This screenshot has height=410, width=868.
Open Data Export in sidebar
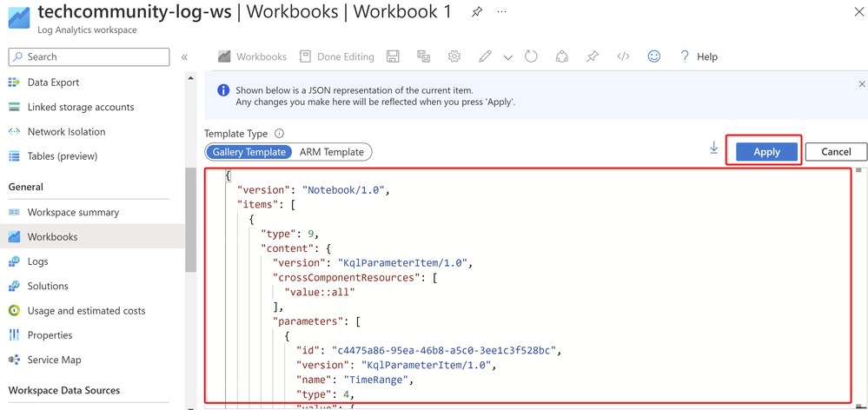pos(53,83)
